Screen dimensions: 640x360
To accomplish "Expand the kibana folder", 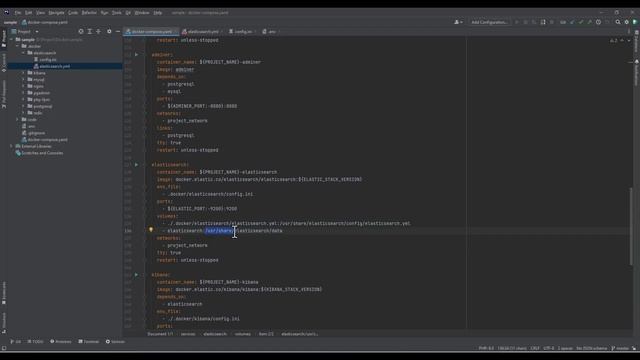I will 23,73.
